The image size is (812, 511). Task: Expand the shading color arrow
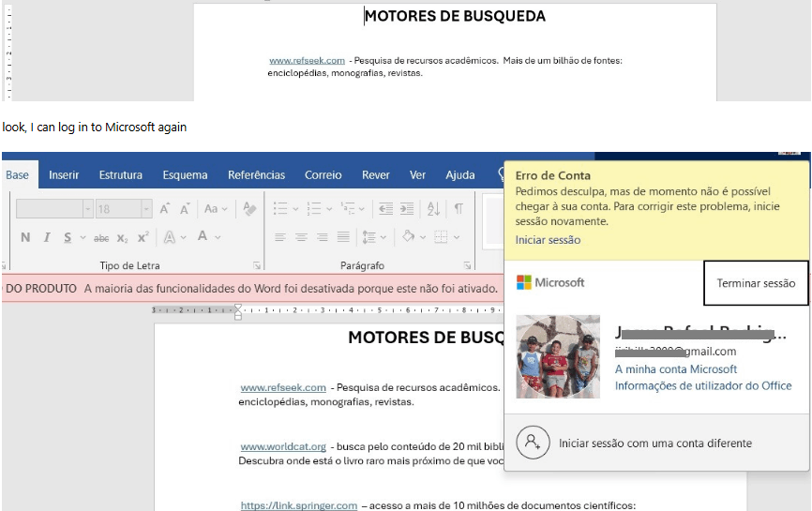pyautogui.click(x=423, y=237)
